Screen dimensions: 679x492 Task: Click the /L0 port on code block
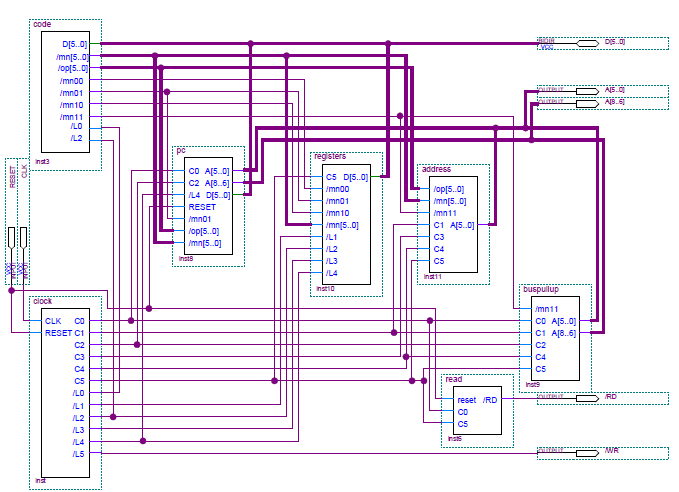tap(76, 126)
